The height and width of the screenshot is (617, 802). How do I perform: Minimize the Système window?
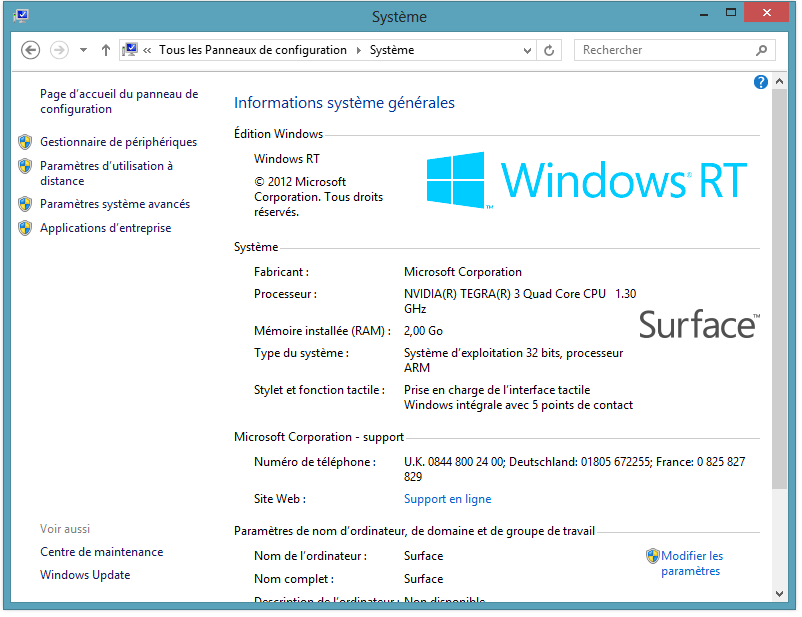coord(704,14)
